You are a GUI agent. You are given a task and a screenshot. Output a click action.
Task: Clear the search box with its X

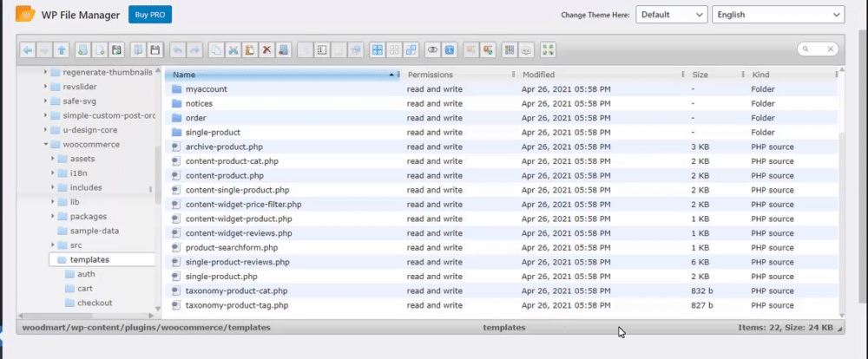[x=831, y=49]
